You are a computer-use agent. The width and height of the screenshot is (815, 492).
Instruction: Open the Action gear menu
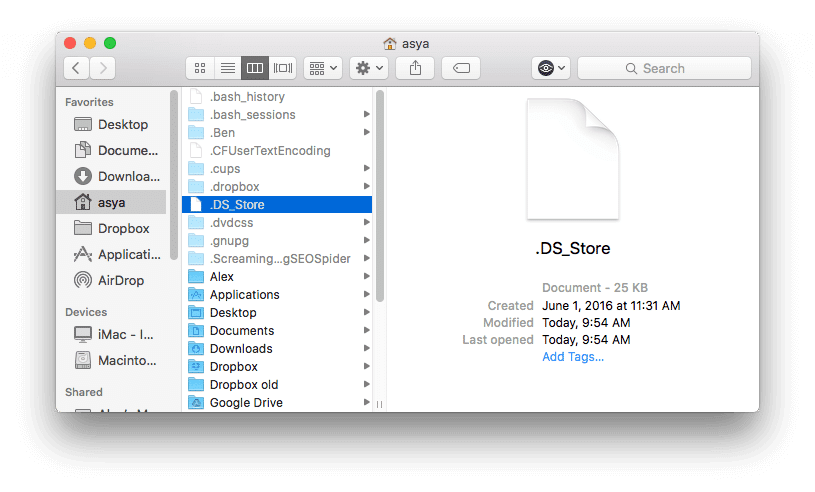pyautogui.click(x=369, y=68)
